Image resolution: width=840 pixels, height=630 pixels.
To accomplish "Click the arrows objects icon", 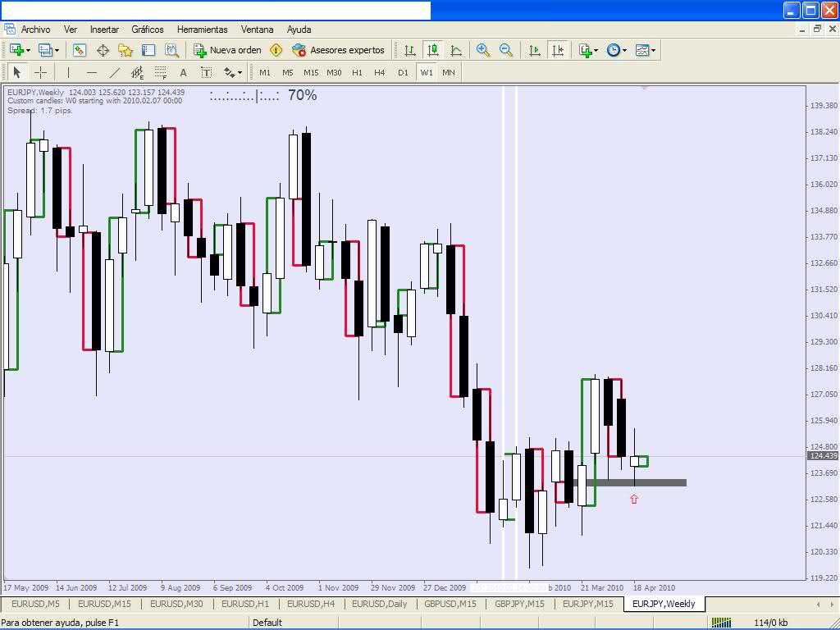I will (x=229, y=72).
